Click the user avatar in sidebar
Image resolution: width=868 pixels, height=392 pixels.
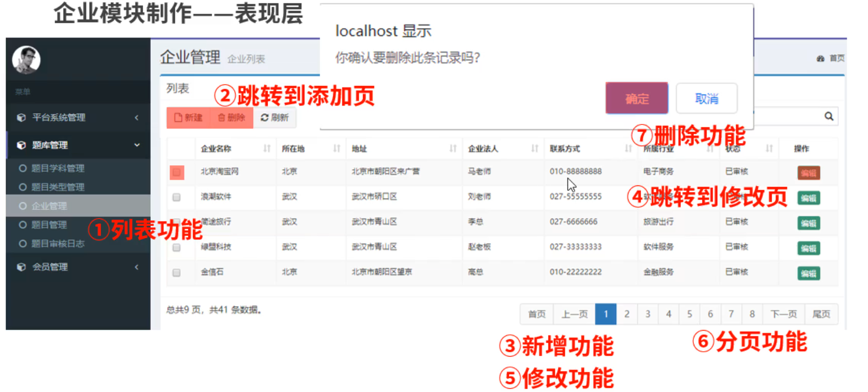(x=26, y=60)
